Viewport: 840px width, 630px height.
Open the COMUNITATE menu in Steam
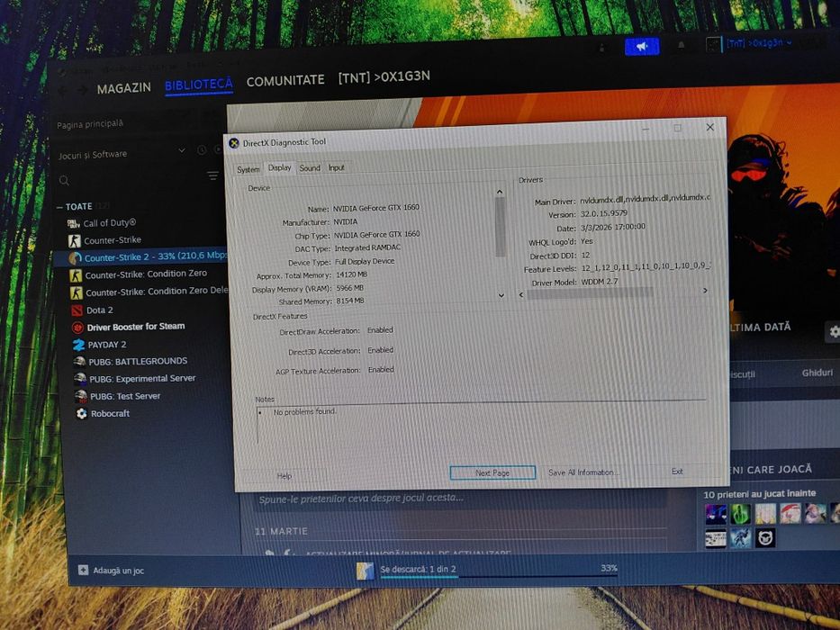285,81
